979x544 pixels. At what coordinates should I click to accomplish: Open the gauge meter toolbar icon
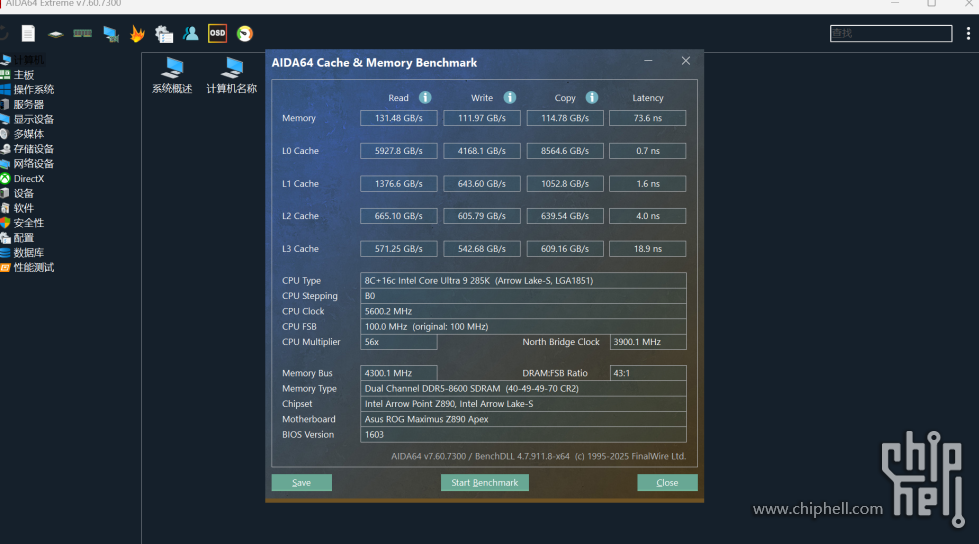[x=245, y=34]
